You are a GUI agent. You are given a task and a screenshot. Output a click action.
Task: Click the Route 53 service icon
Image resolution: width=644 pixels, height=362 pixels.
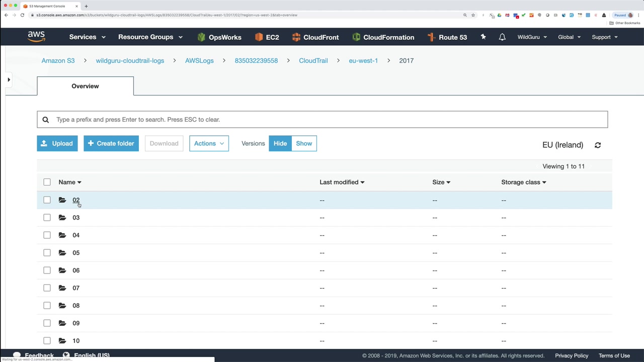click(431, 37)
